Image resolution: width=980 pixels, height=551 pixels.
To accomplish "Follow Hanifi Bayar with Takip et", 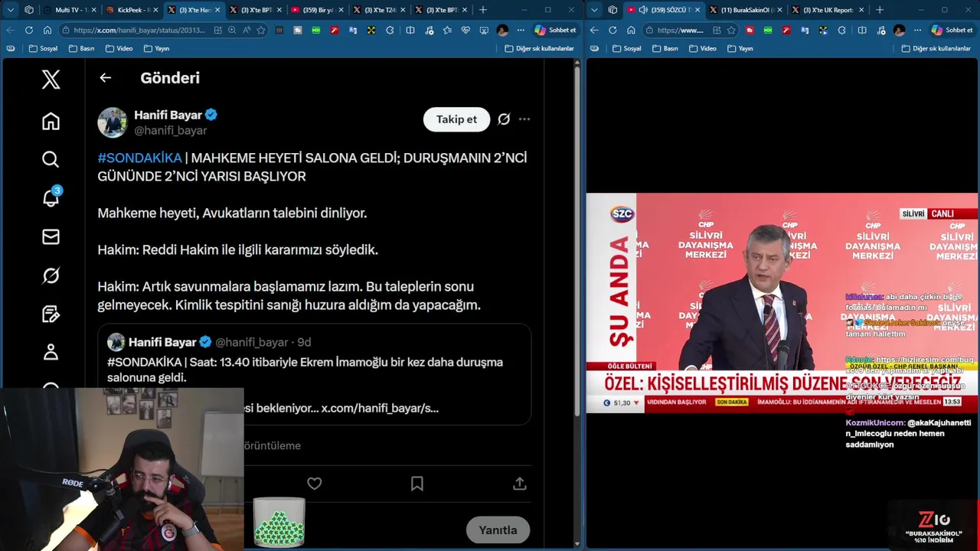I will [456, 119].
